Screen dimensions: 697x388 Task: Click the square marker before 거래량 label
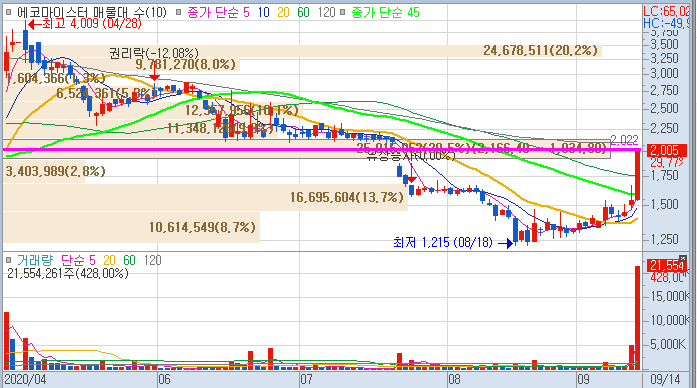(x=8, y=260)
